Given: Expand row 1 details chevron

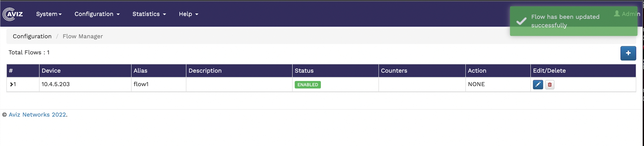Looking at the screenshot, I should tap(11, 84).
